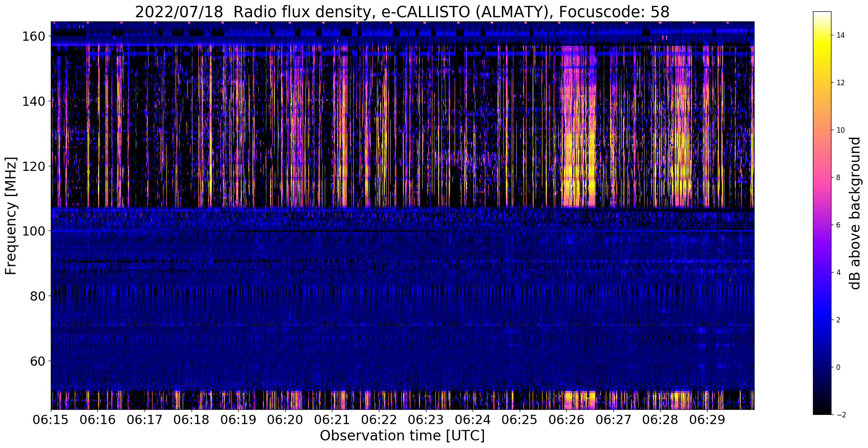Click the plot title mentioning e-CALLISTO (ALMATY)

pos(402,12)
